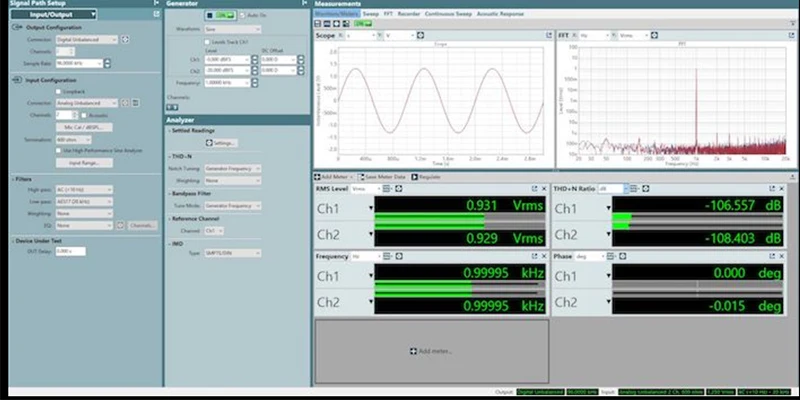Toggle the Loopback checkbox
This screenshot has height=400, width=800.
coord(58,91)
